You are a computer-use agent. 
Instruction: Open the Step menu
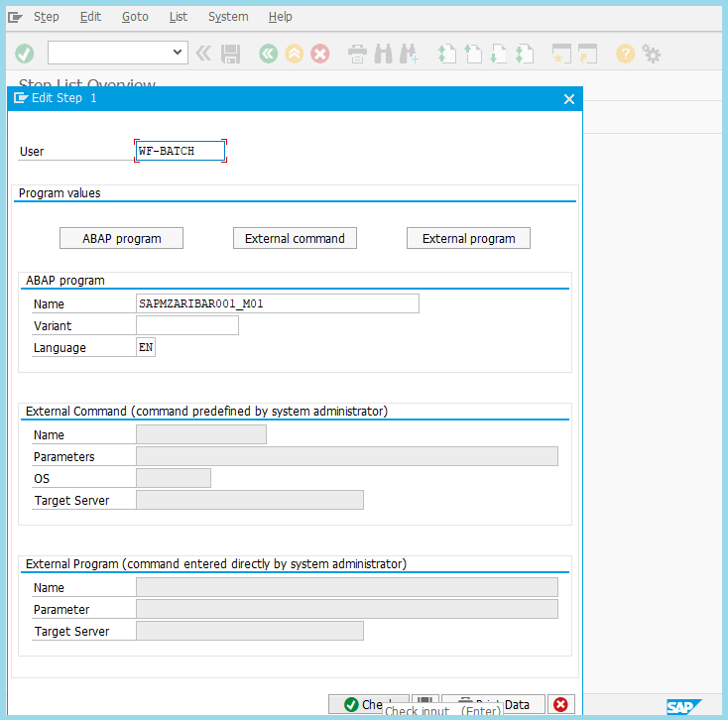[x=46, y=17]
